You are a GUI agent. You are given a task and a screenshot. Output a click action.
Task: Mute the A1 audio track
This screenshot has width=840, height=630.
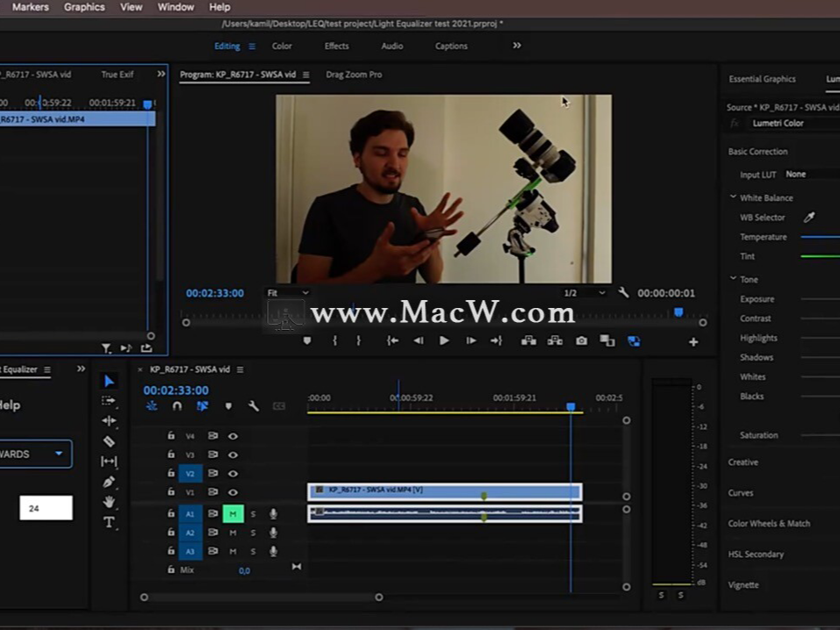click(x=233, y=513)
